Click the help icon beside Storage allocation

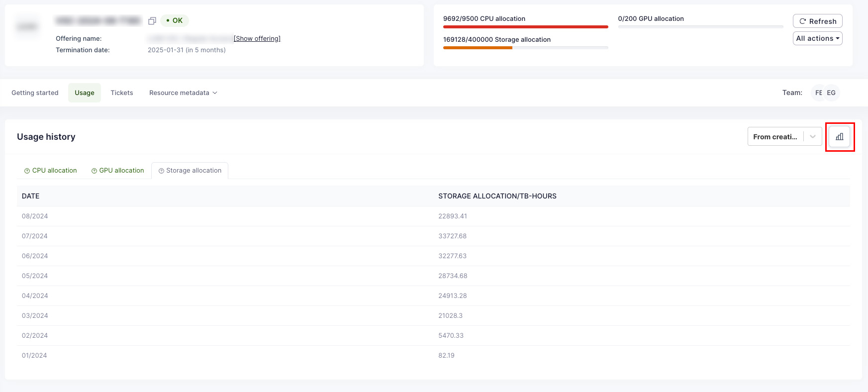click(x=161, y=171)
